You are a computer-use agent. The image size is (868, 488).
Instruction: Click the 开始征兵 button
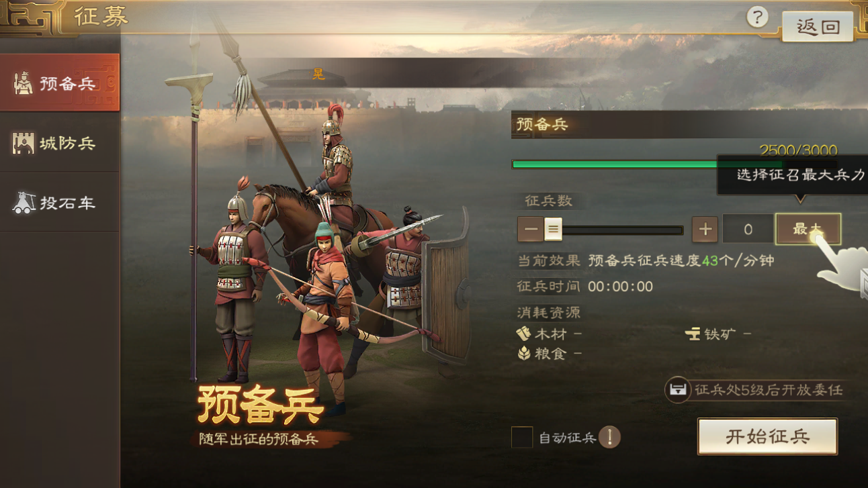point(767,437)
